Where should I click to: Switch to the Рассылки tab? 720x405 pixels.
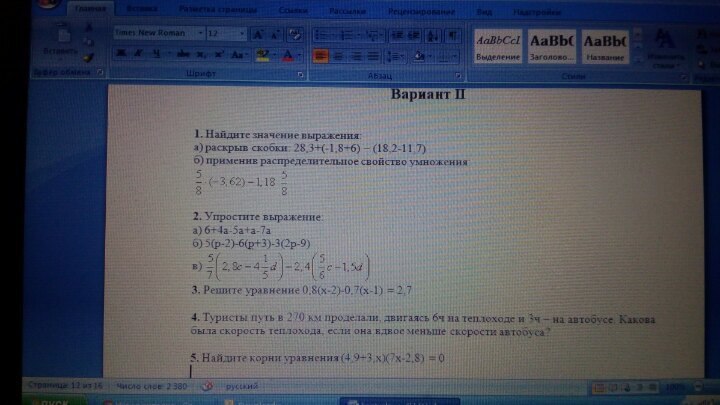tap(348, 11)
